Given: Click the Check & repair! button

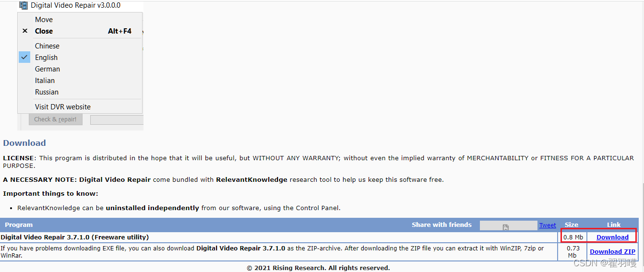Looking at the screenshot, I should tap(56, 119).
